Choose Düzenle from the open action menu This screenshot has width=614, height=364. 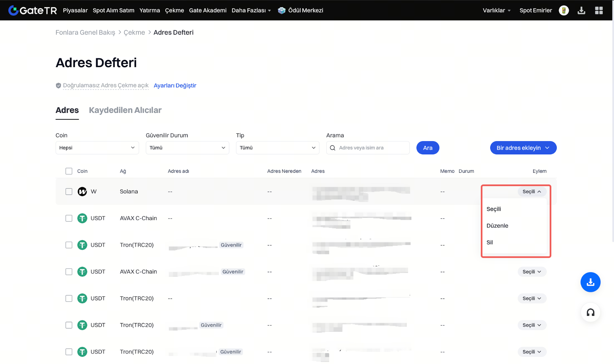[497, 226]
